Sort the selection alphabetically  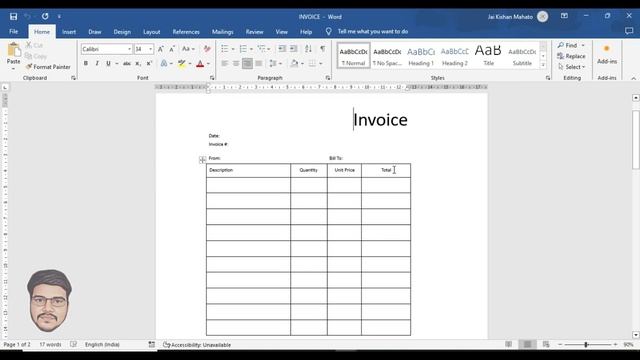308,49
